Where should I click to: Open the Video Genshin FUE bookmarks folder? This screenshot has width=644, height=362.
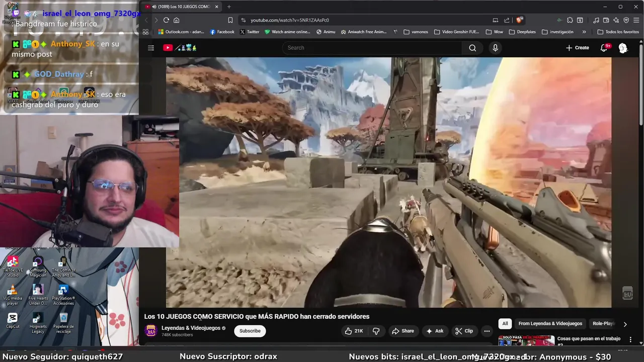[456, 32]
